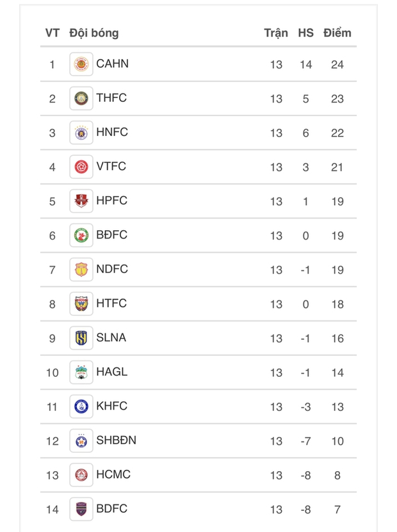This screenshot has width=397, height=532.
Task: Open the CAHN team name link
Action: tap(112, 64)
